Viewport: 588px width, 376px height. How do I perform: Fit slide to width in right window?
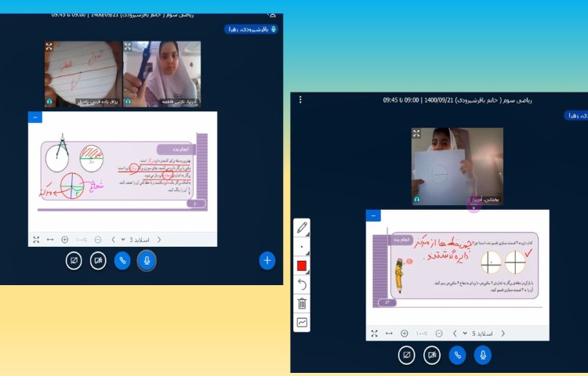coord(389,333)
